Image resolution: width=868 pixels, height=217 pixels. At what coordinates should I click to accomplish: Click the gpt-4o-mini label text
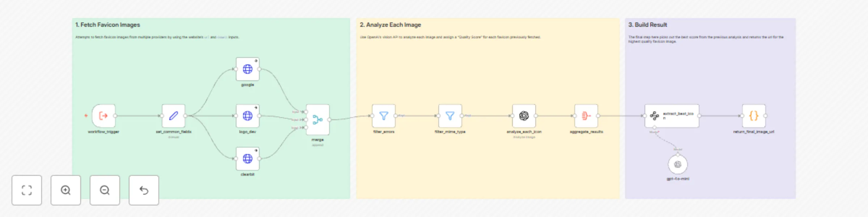tap(678, 179)
